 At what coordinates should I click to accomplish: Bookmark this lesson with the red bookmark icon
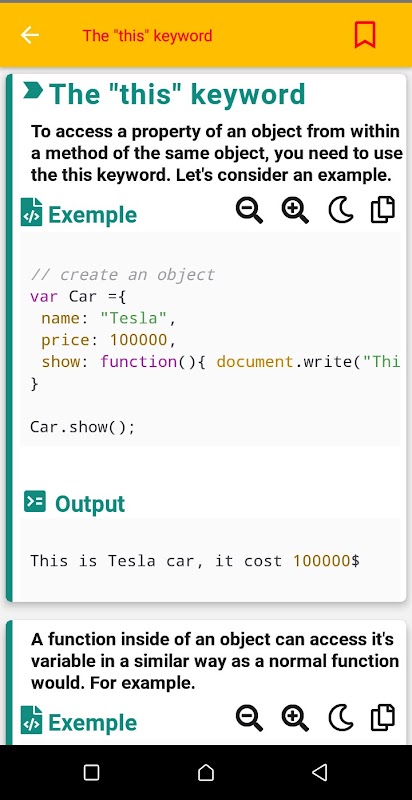pos(365,35)
